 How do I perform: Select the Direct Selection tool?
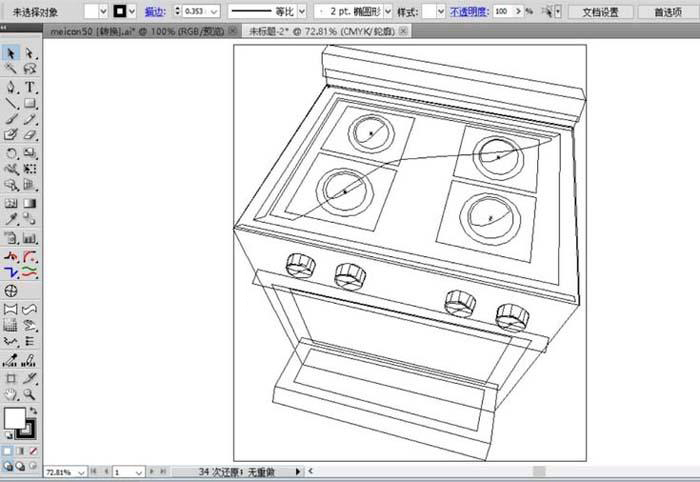tap(30, 53)
